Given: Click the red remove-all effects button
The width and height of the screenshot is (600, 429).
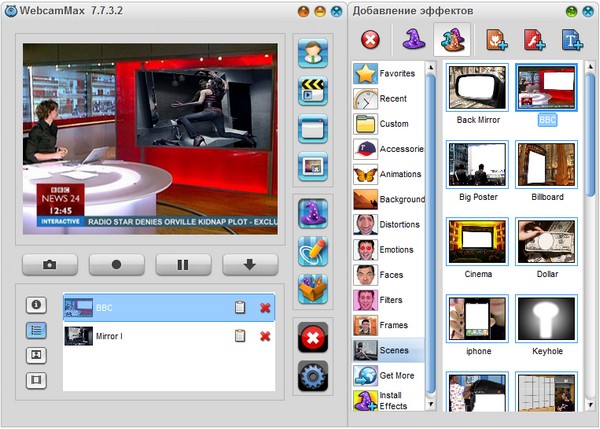Looking at the screenshot, I should (313, 337).
